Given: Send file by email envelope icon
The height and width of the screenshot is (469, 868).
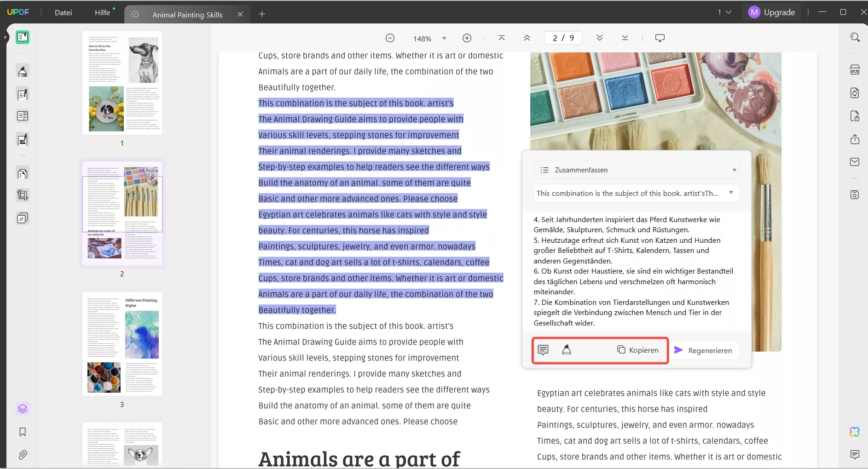Looking at the screenshot, I should point(855,162).
